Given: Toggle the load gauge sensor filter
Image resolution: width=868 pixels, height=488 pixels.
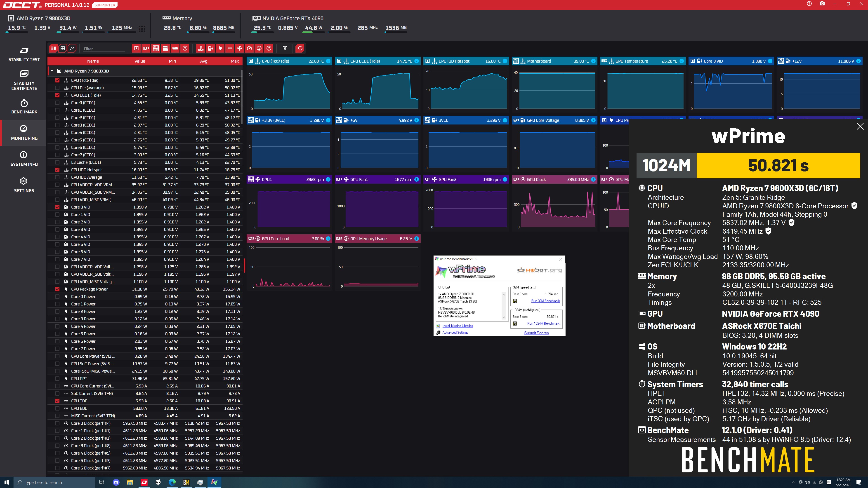Looking at the screenshot, I should point(259,49).
